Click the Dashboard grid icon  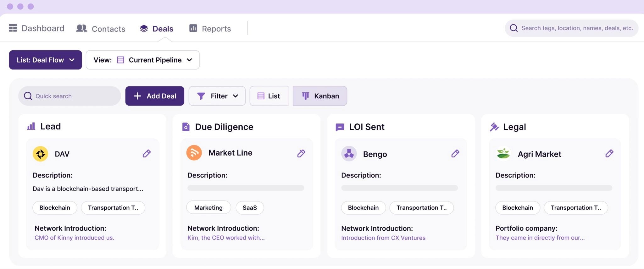pyautogui.click(x=13, y=28)
